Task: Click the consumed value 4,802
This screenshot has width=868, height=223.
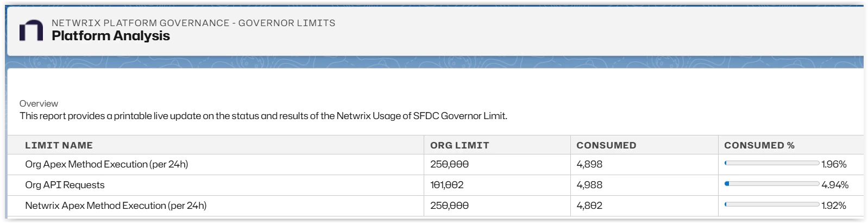Action: [589, 206]
